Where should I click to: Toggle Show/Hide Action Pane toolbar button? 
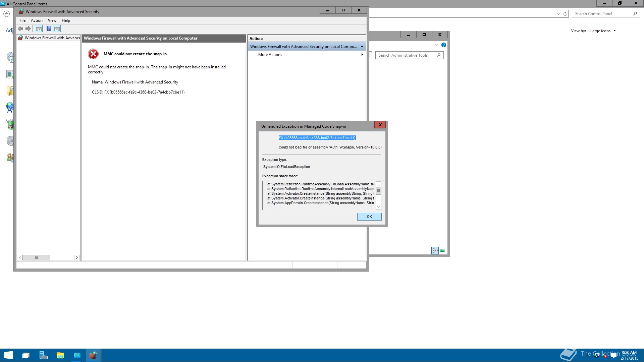click(57, 29)
